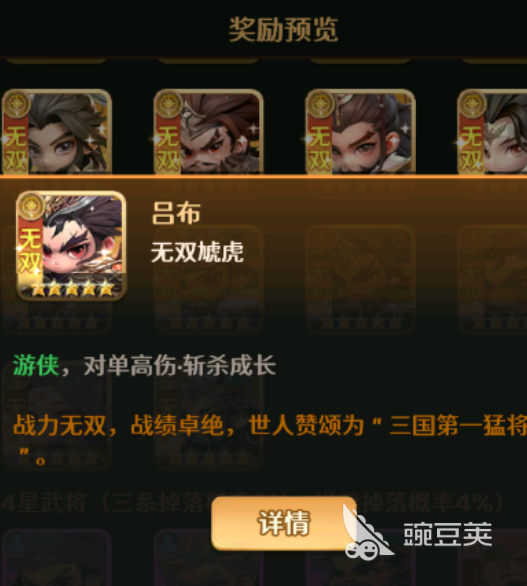Select the bearded 无双 hero portrait
Image resolution: width=527 pixels, height=586 pixels.
pos(209,132)
